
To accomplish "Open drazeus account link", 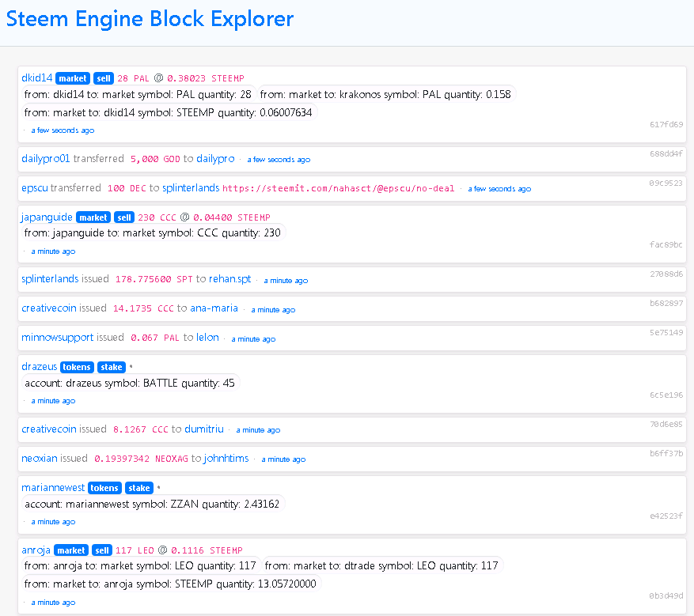I will 40,367.
